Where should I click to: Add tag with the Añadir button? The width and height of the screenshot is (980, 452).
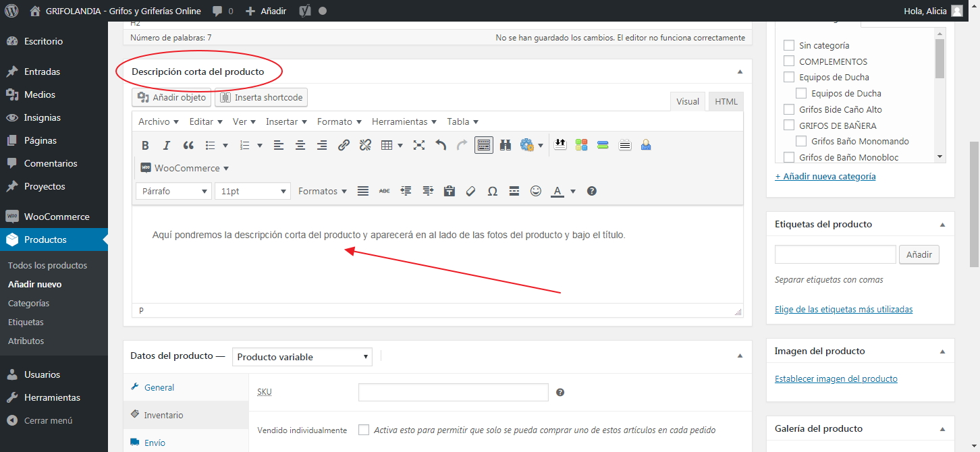[919, 254]
